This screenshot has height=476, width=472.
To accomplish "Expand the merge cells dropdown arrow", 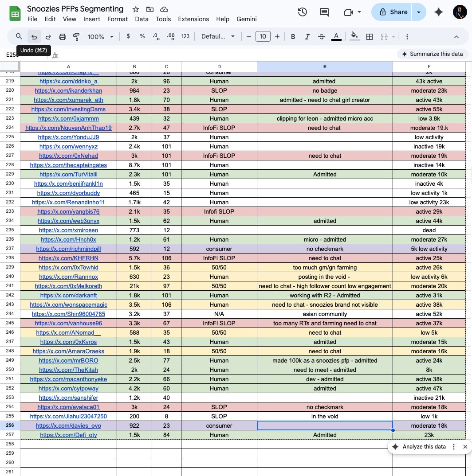I will pos(393,37).
